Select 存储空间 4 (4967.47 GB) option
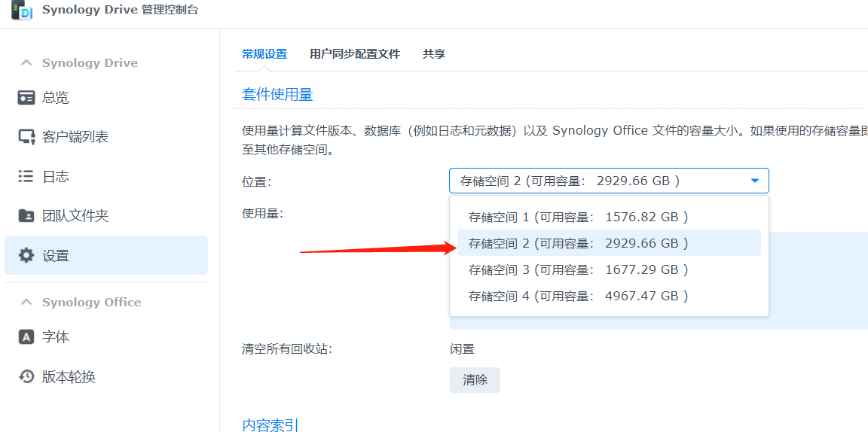This screenshot has height=432, width=868. tap(609, 296)
